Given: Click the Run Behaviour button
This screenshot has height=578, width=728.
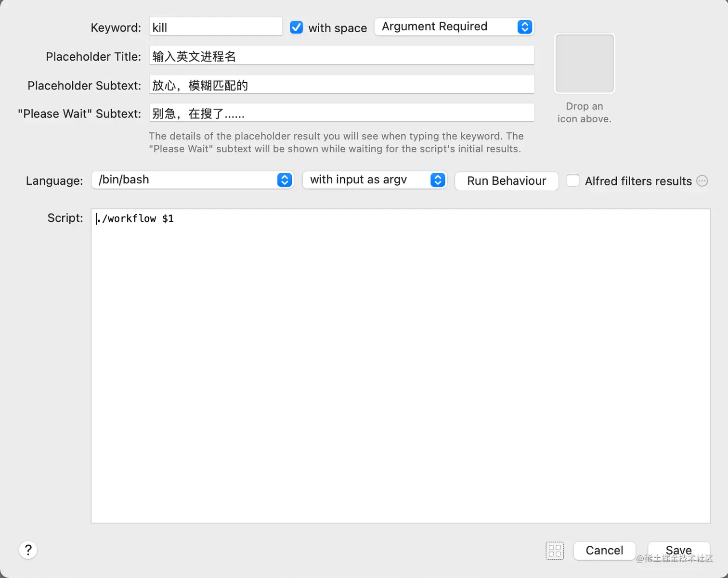Looking at the screenshot, I should coord(507,180).
